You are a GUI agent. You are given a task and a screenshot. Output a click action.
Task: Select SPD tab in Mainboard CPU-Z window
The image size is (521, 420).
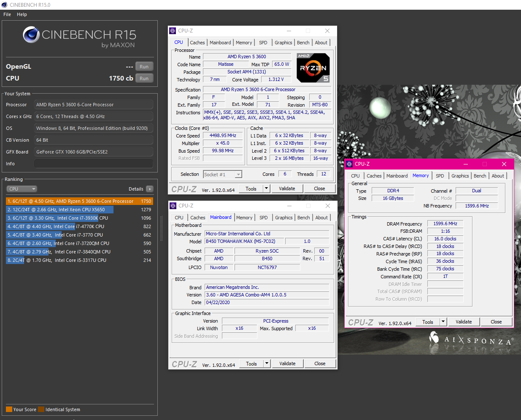pyautogui.click(x=264, y=218)
